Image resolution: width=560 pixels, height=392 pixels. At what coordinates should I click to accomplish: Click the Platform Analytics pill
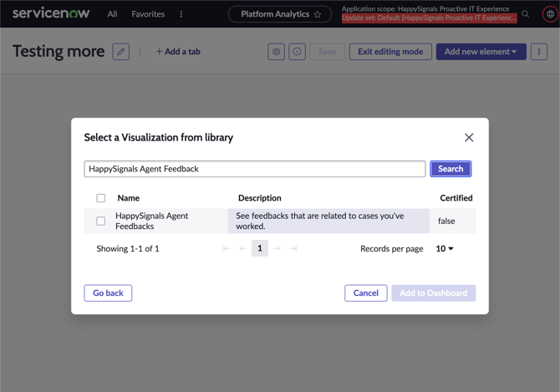[280, 14]
